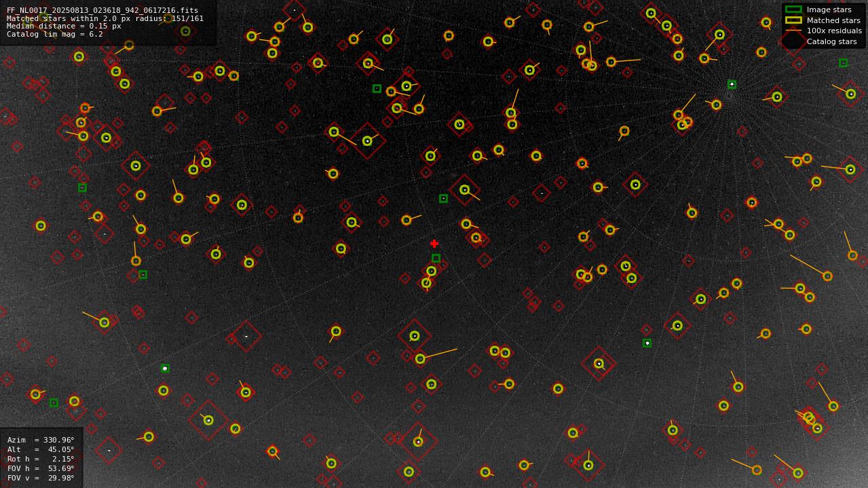Click the 'Matched stars' legend label
The image size is (868, 488).
point(833,20)
